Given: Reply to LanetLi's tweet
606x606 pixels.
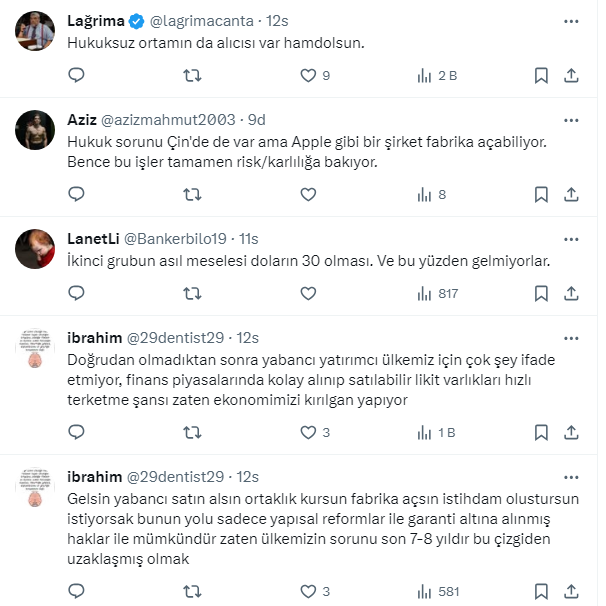Looking at the screenshot, I should (x=77, y=294).
